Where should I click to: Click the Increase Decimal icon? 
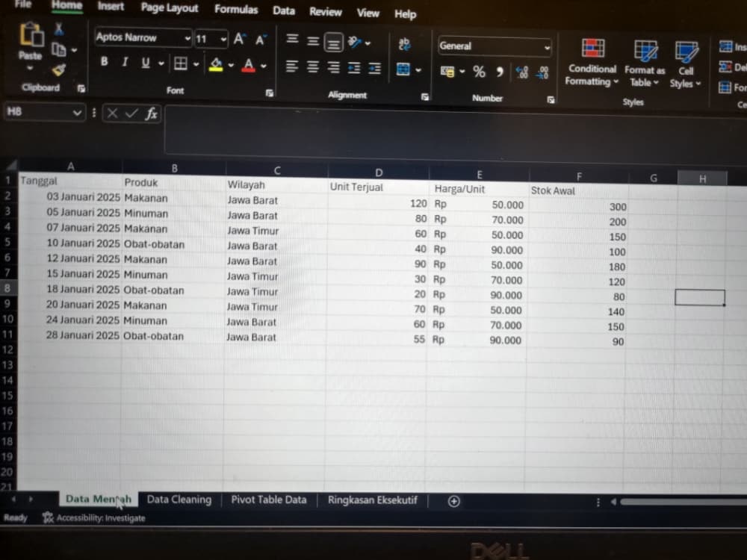[522, 72]
